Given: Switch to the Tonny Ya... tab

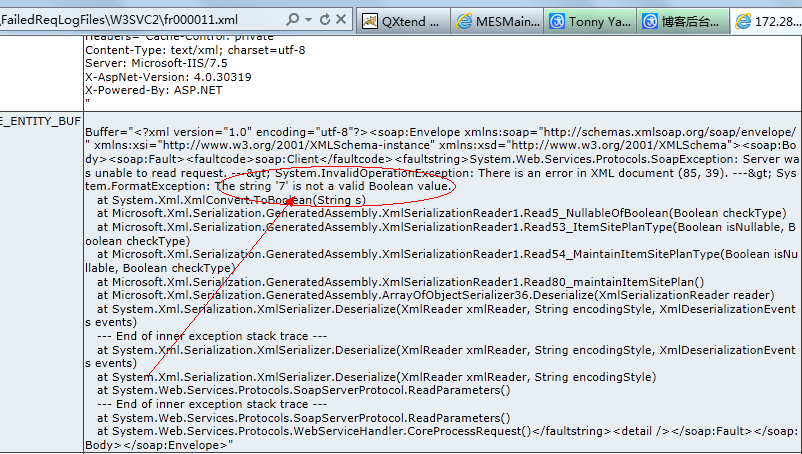Looking at the screenshot, I should (x=590, y=21).
